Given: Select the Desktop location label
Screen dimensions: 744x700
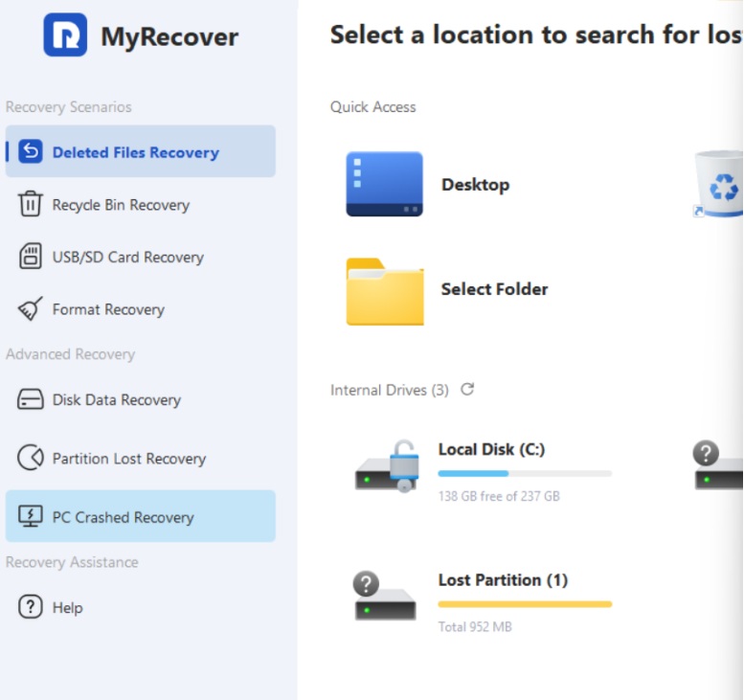Looking at the screenshot, I should tap(476, 185).
